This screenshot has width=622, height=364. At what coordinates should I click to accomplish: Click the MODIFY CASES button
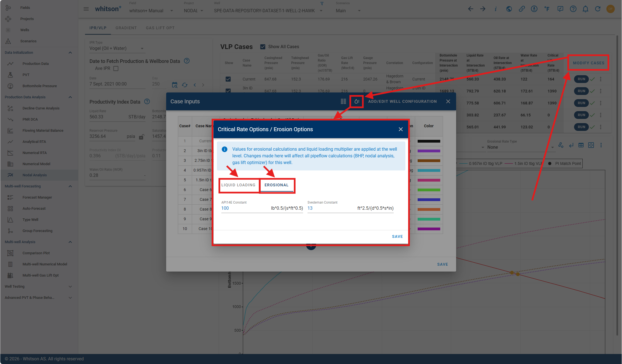click(x=589, y=63)
